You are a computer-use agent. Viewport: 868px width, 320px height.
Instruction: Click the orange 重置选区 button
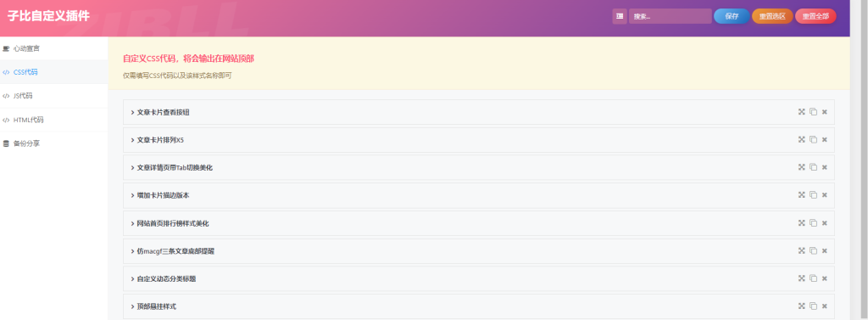772,16
